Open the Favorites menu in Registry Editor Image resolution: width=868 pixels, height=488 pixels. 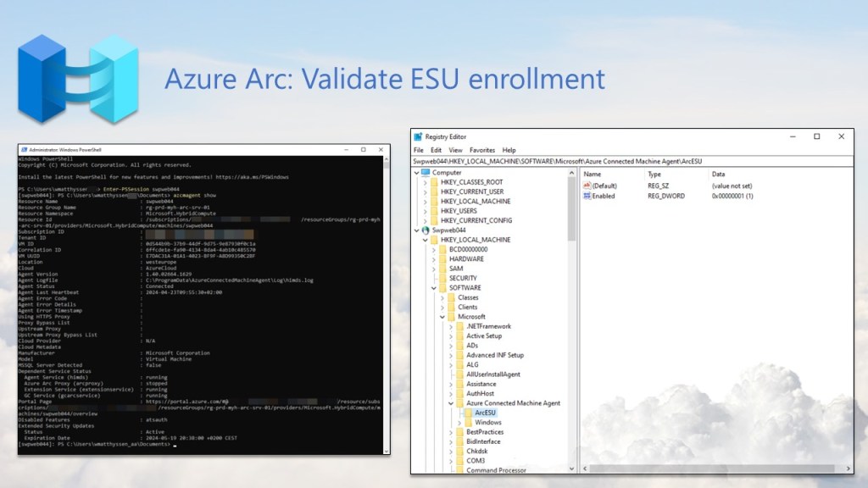click(x=481, y=150)
